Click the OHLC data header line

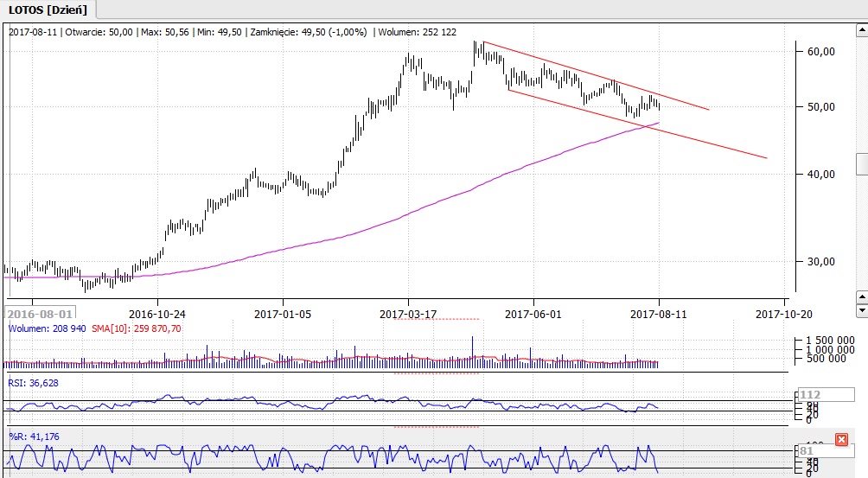[233, 31]
